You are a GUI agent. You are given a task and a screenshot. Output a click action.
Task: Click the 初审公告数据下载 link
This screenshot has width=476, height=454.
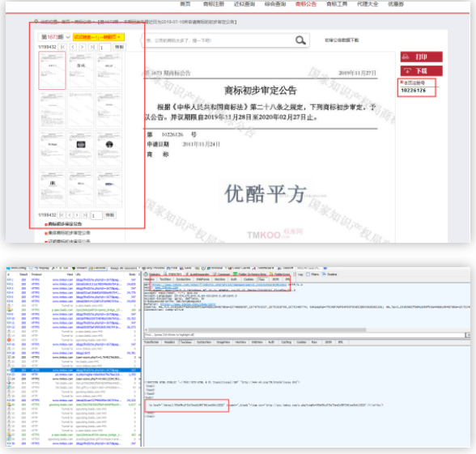[x=342, y=40]
